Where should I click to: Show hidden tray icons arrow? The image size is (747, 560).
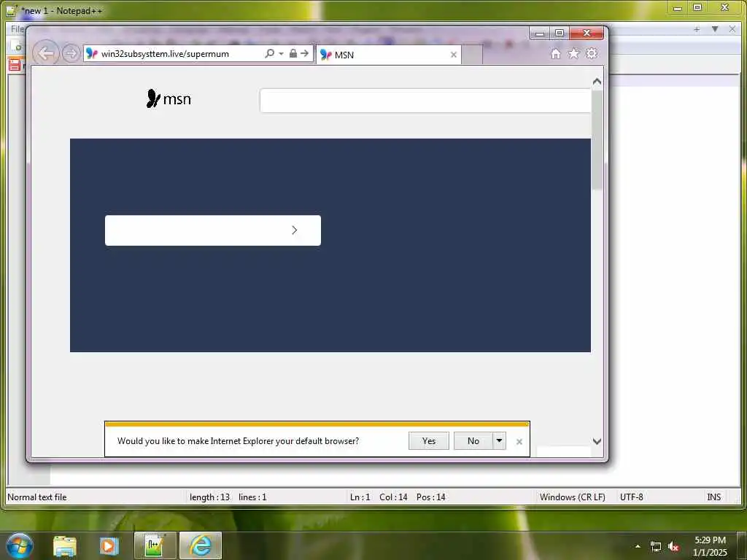tap(638, 546)
